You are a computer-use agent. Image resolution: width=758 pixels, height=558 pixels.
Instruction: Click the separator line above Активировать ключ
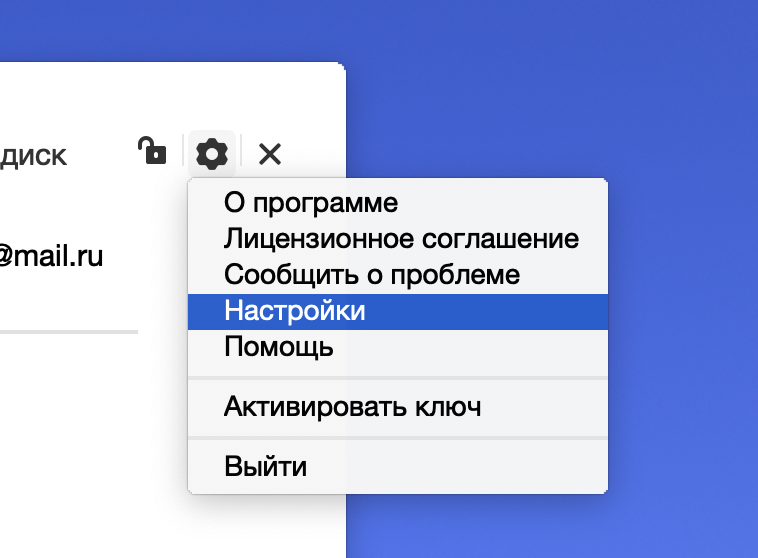397,378
